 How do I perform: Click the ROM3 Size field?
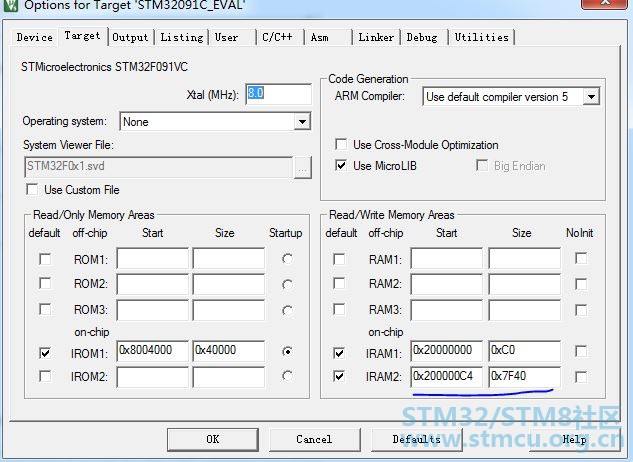click(x=229, y=310)
